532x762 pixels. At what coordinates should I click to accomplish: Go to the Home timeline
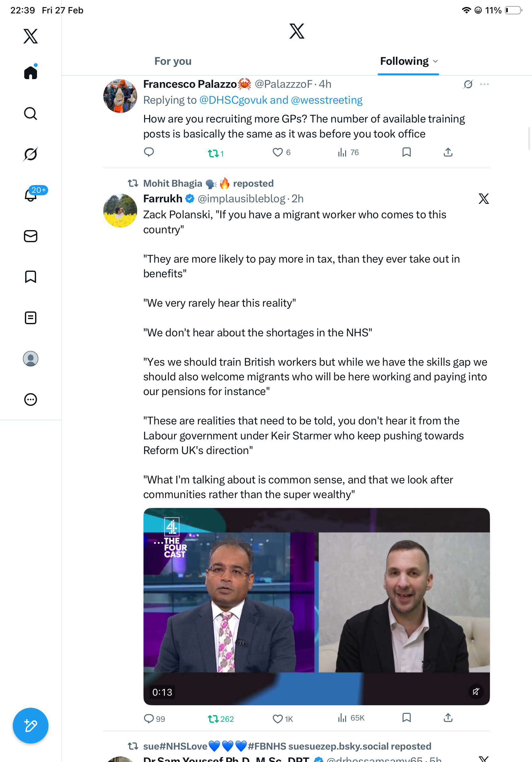[31, 72]
